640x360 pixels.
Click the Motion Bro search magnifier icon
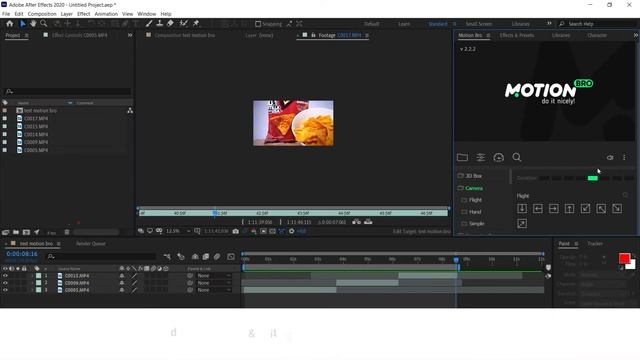(x=517, y=157)
